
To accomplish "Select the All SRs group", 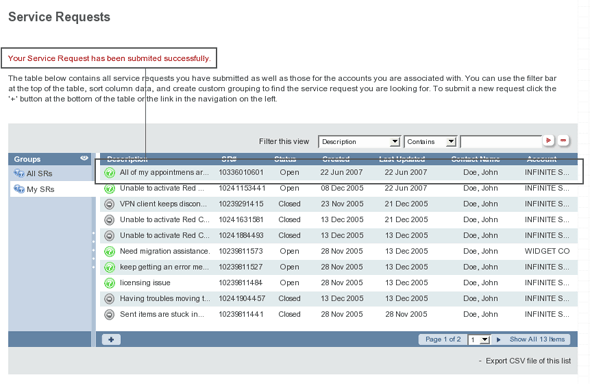I will click(x=39, y=173).
